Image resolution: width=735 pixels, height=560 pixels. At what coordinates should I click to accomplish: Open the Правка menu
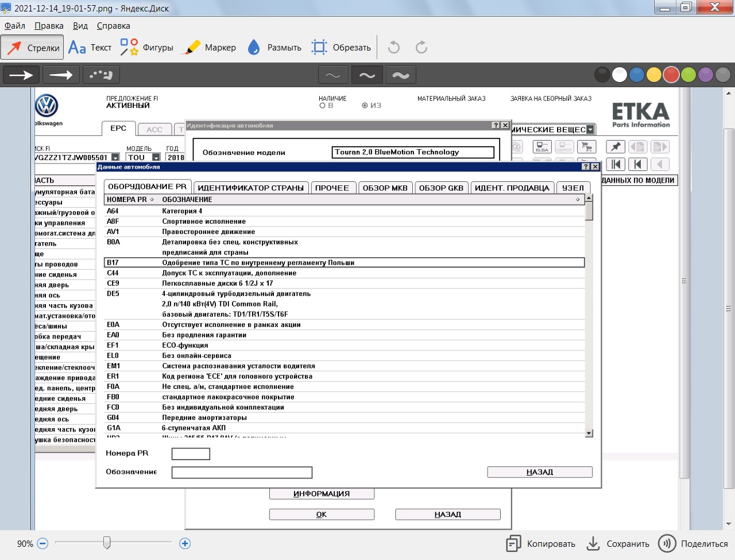point(49,26)
